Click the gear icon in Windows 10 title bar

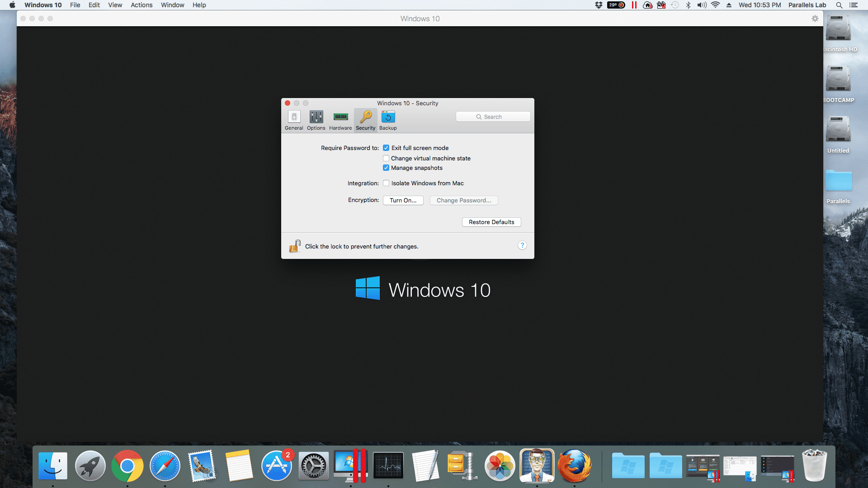pos(815,19)
